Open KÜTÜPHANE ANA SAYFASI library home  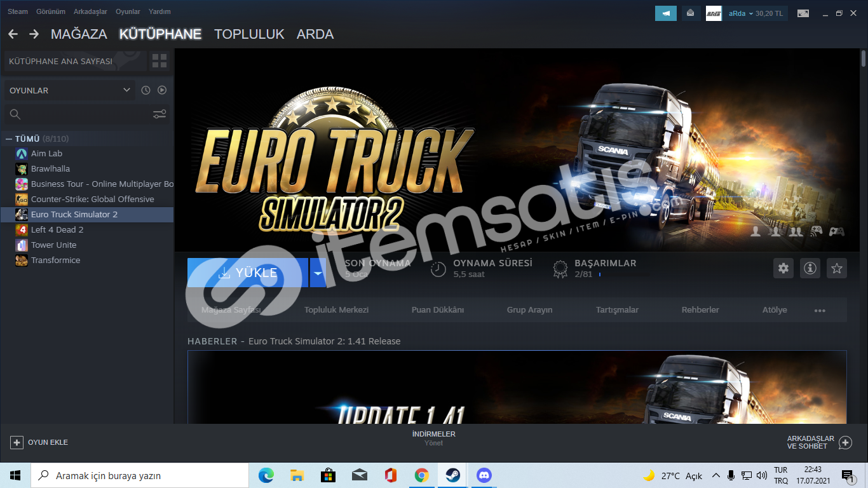75,62
